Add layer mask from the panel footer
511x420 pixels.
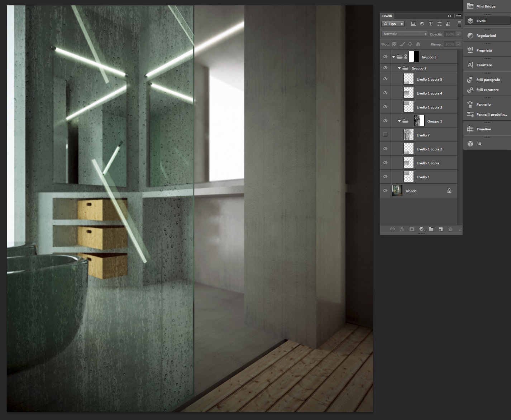pos(412,229)
